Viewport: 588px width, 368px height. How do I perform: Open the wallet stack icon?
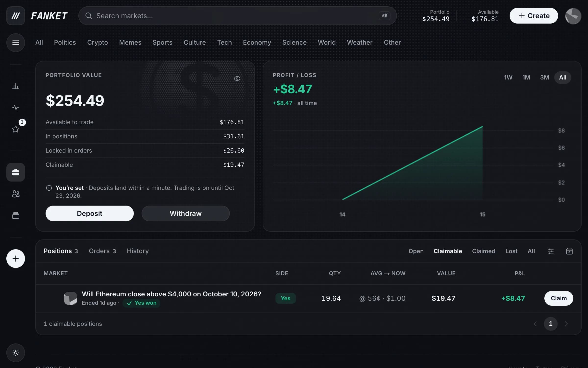[x=15, y=215]
